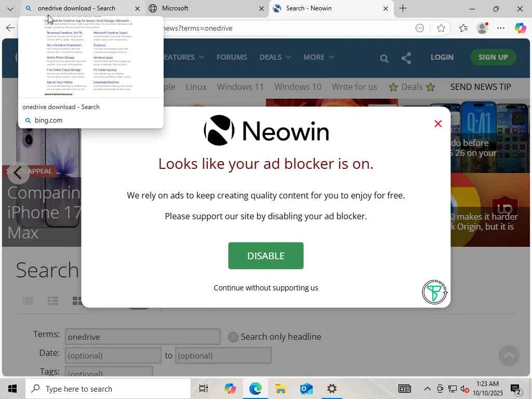Viewport: 532px width, 399px height.
Task: Open the taskbar clock showing 1:23 AM
Action: 487,389
